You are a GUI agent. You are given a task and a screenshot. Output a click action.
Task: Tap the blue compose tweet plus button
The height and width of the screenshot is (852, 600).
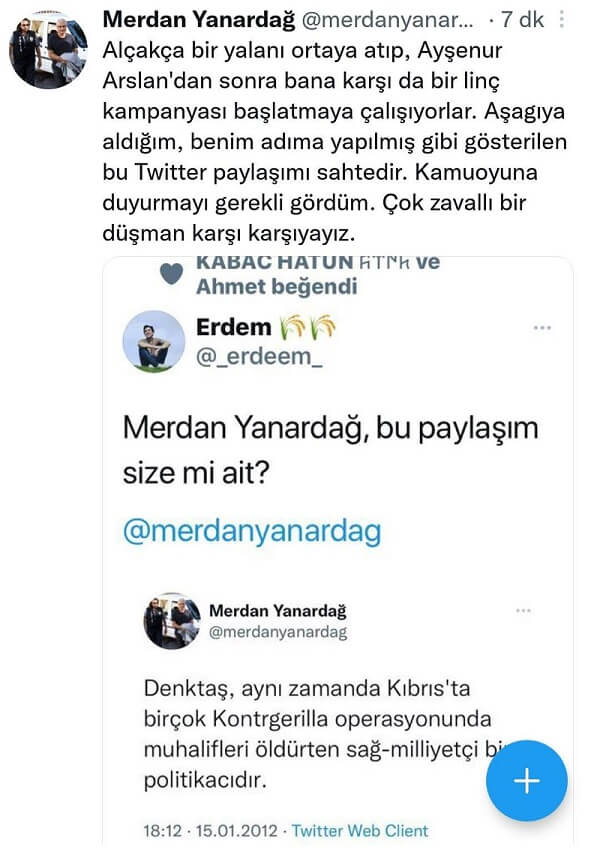526,781
